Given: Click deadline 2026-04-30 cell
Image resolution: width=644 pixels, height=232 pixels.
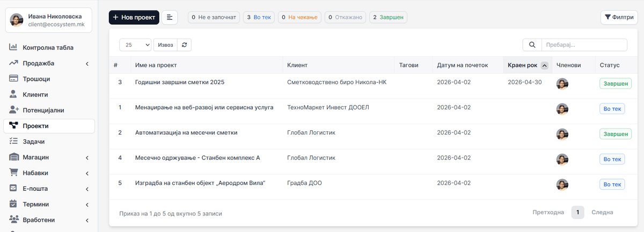Looking at the screenshot, I should [x=525, y=83].
